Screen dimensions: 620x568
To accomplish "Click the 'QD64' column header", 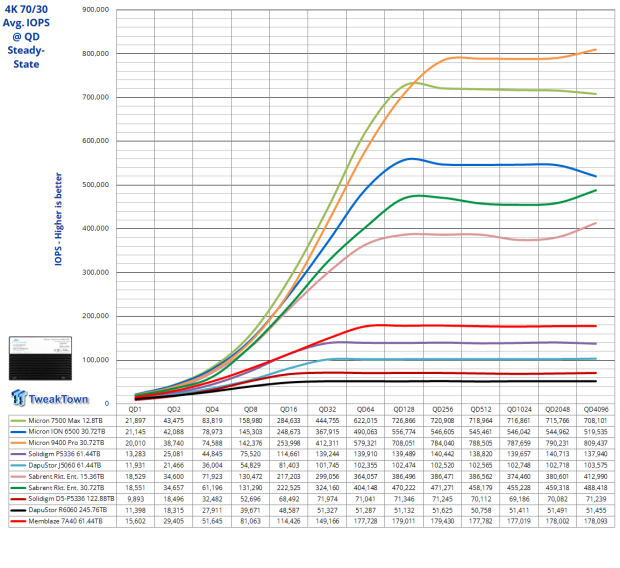I will [x=366, y=409].
